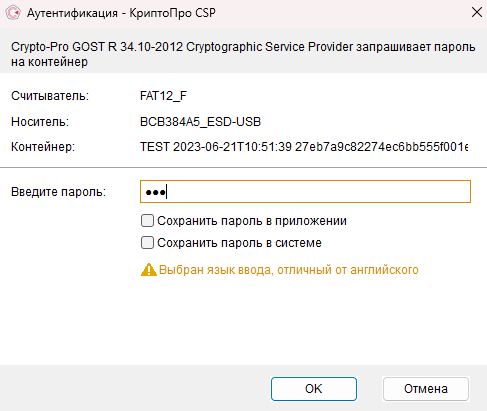Screen dimensions: 487x411
Task: Click the Введите пароль label
Action: (x=58, y=192)
